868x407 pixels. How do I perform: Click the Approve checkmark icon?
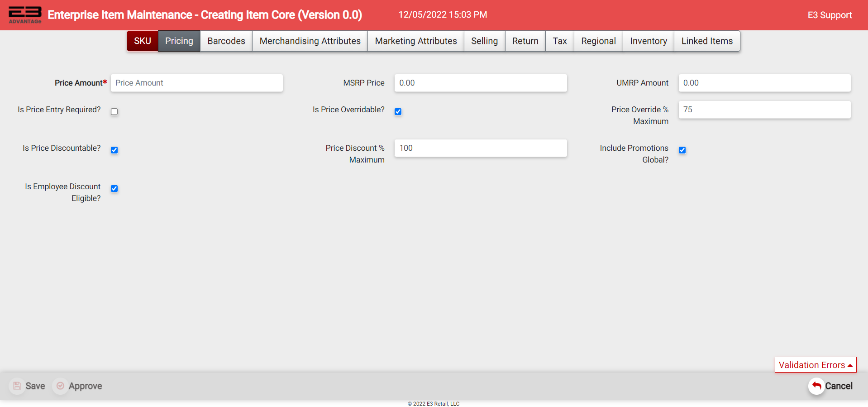pos(60,386)
